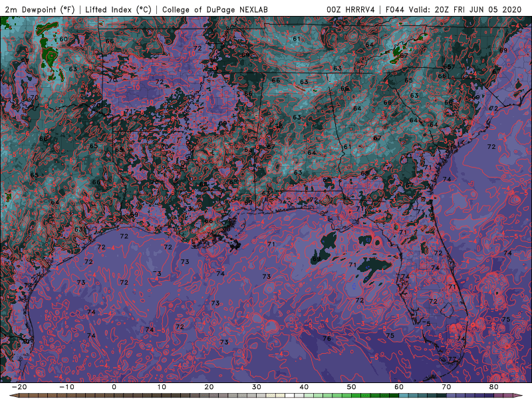
Task: Click the 80 label on the color scale
Action: (494, 387)
